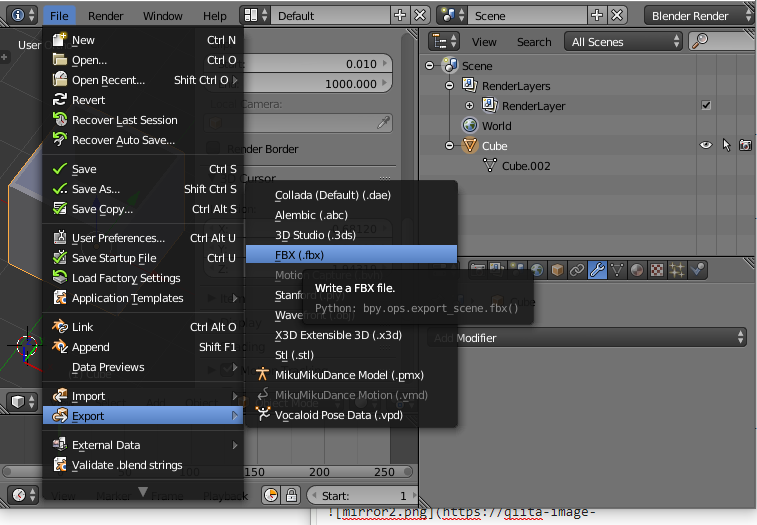Select the Modifiers wrench tab
The height and width of the screenshot is (525, 757).
[597, 270]
